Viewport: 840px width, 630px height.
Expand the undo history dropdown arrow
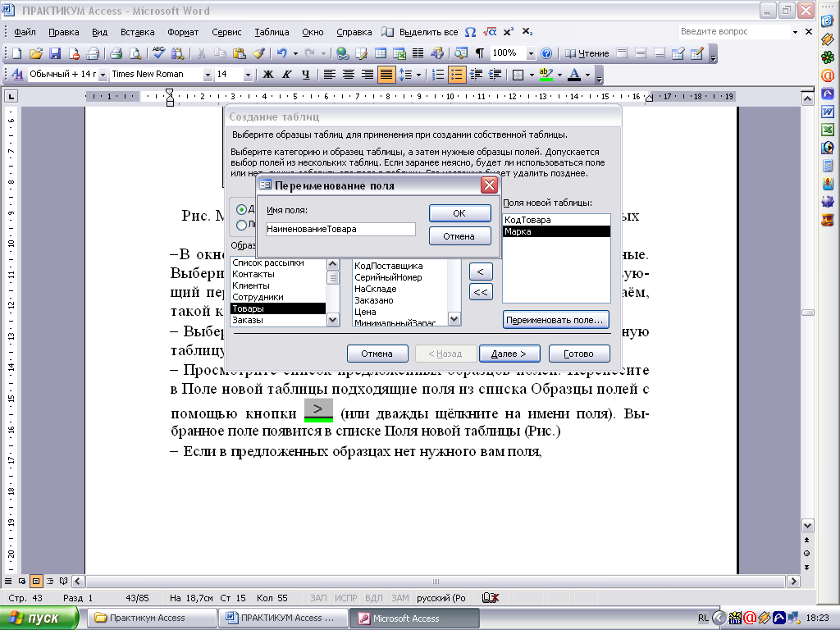[x=295, y=53]
